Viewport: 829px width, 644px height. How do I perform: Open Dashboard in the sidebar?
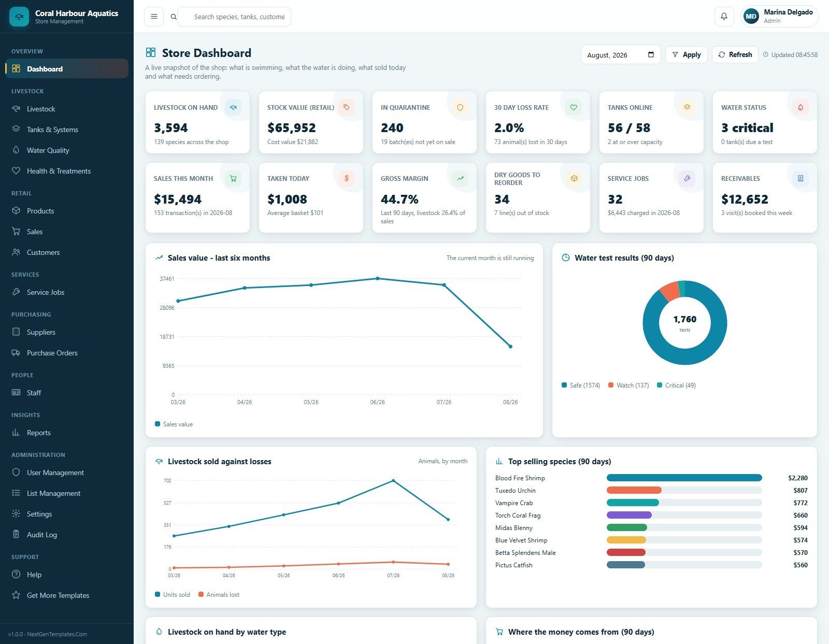[x=67, y=68]
